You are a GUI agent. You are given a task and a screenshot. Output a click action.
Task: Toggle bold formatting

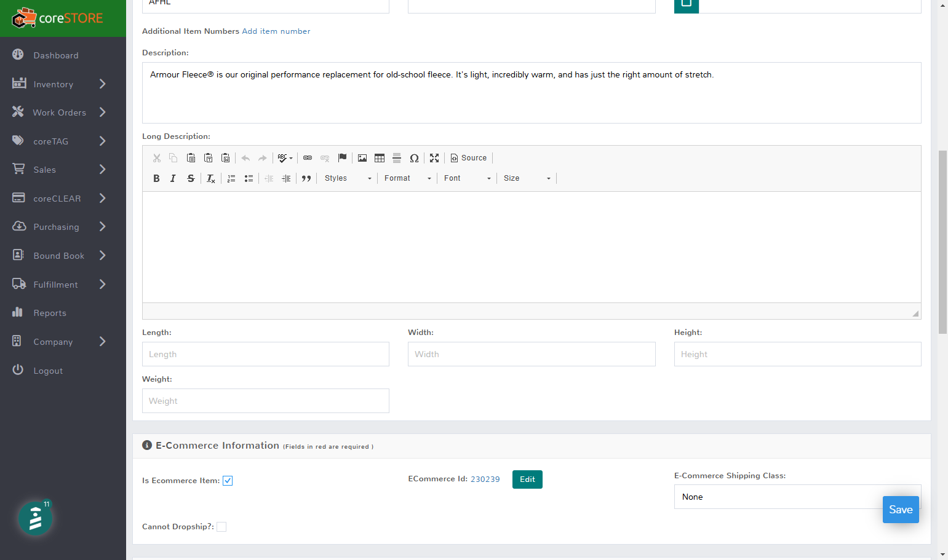click(x=156, y=178)
